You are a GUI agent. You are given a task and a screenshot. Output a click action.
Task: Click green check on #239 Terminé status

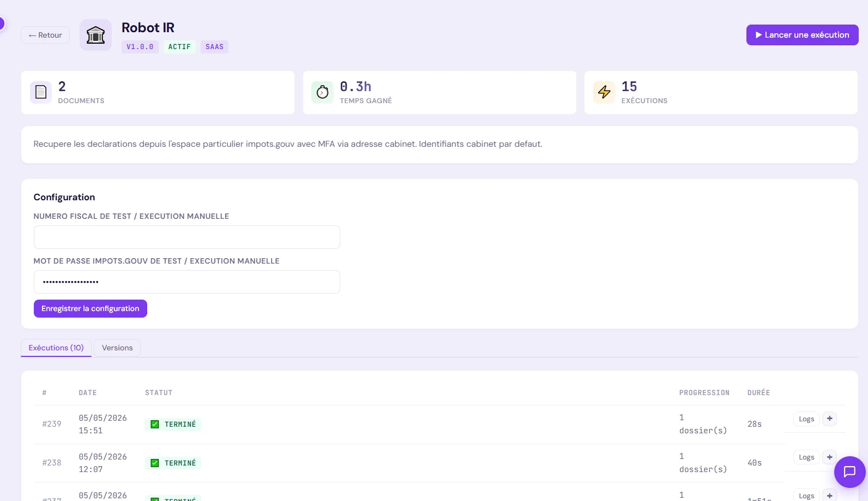tap(155, 424)
